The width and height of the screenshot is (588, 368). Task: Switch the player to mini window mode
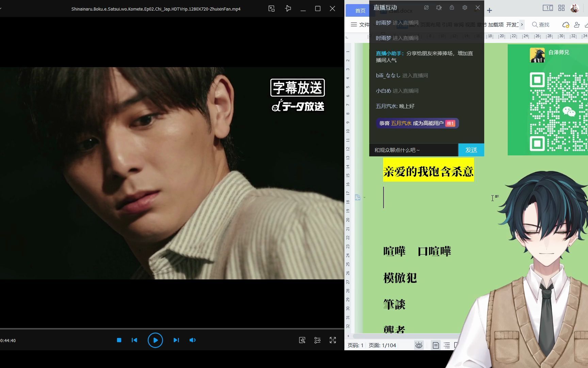(272, 9)
